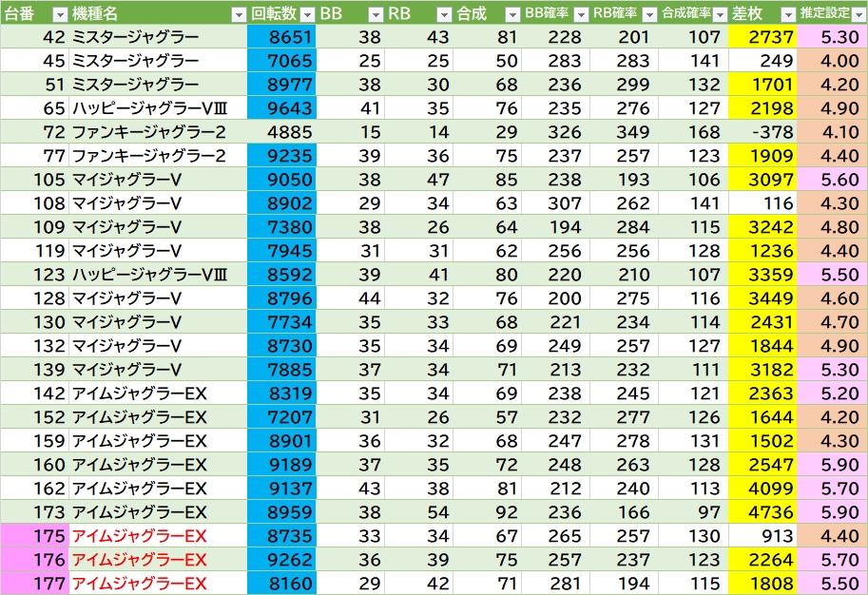Select the 機種名 header cell
Screen dimensions: 868x595
coord(158,13)
